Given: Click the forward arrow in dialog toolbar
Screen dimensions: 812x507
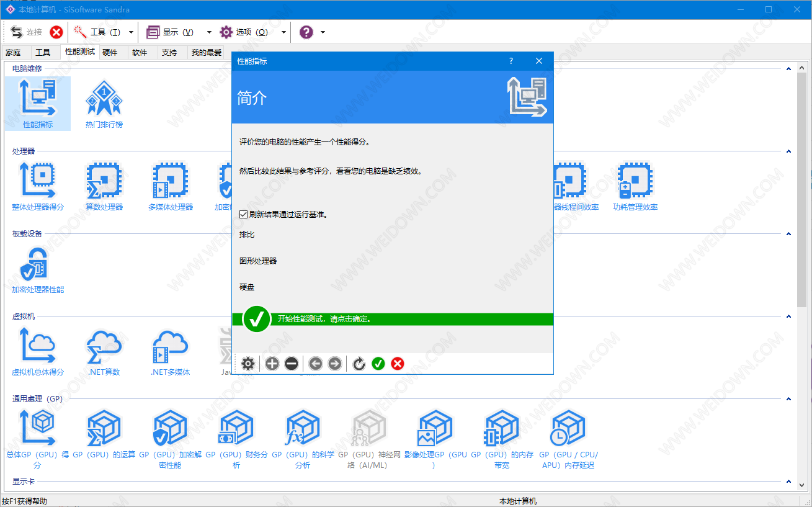Looking at the screenshot, I should pyautogui.click(x=335, y=364).
